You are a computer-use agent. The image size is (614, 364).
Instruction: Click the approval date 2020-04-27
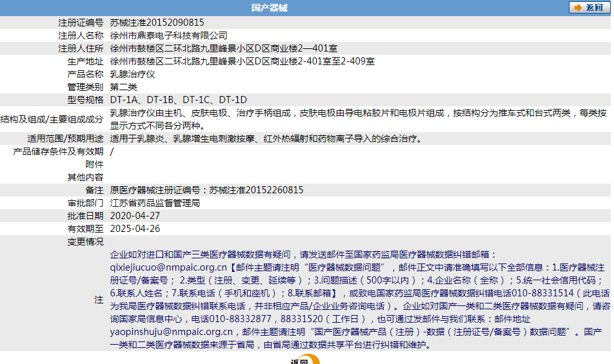click(x=135, y=216)
